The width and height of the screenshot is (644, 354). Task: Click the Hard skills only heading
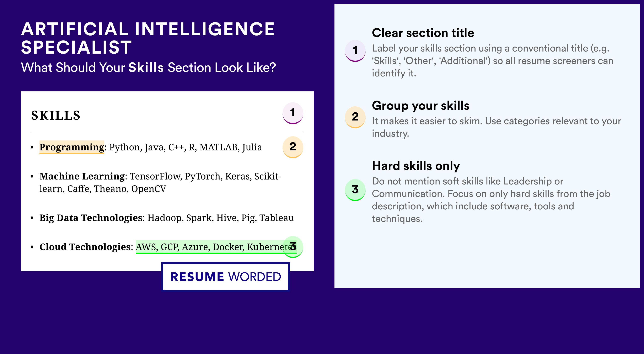pos(416,166)
